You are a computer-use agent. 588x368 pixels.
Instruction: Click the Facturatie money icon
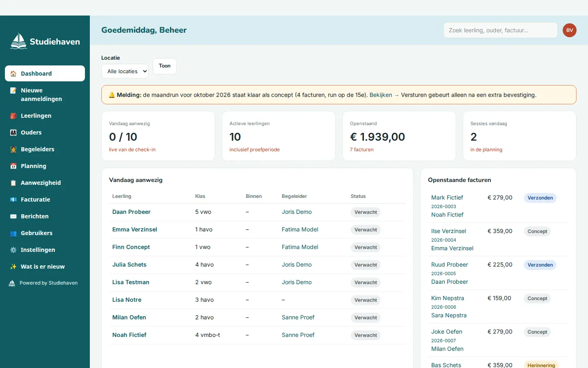click(13, 200)
